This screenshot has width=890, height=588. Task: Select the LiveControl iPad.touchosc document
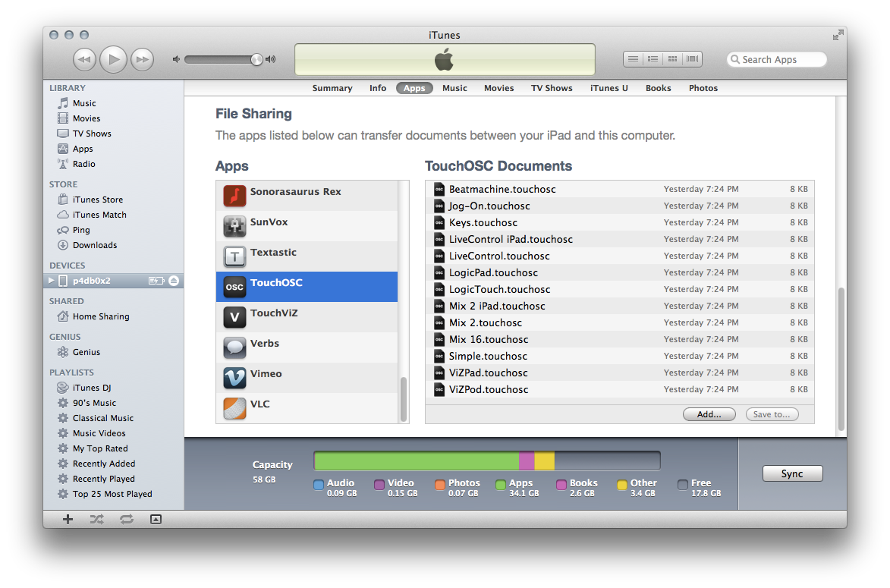pyautogui.click(x=620, y=240)
